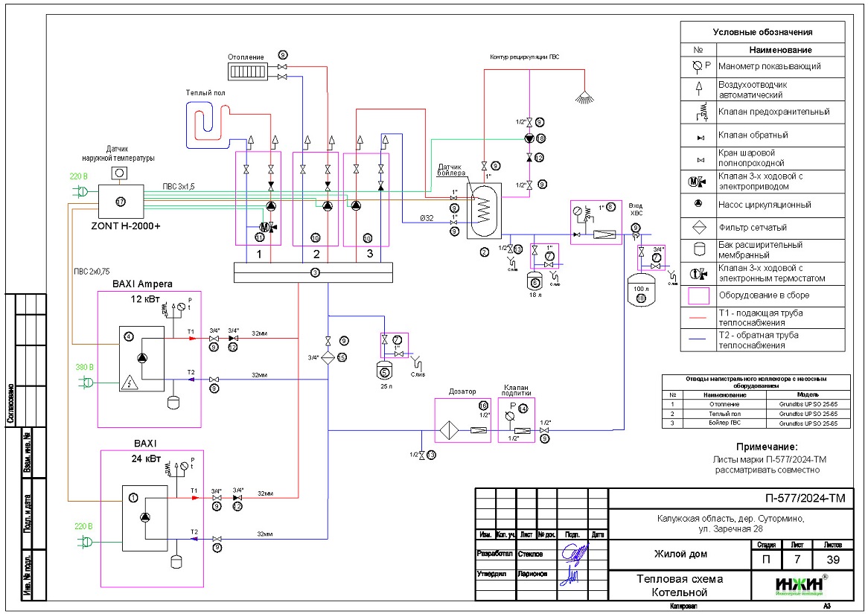Select the Клапан подпитки pressure gauge
This screenshot has height=614, width=868.
pos(509,417)
